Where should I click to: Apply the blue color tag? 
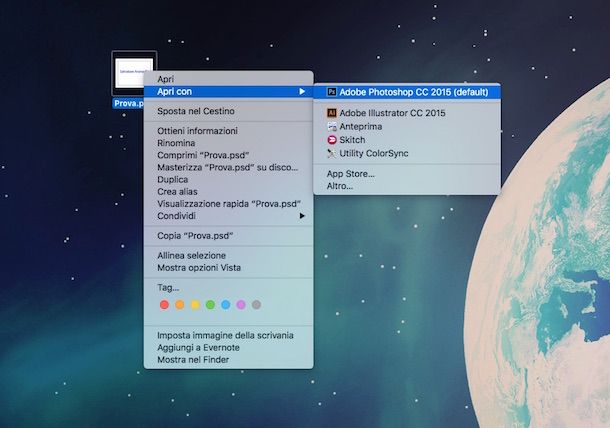point(226,305)
